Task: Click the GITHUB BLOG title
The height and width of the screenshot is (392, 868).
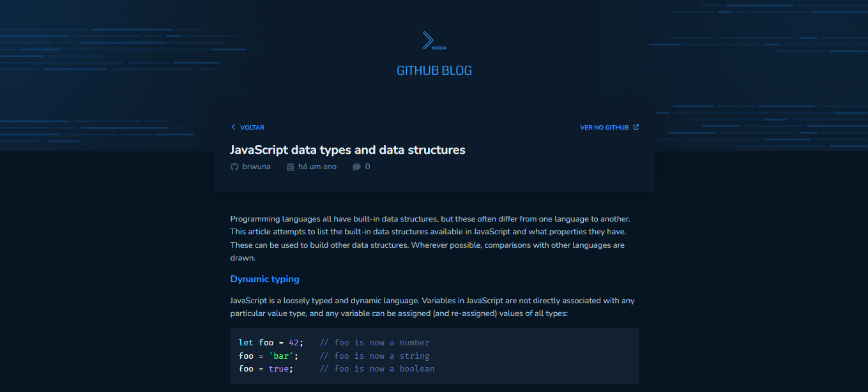Action: (434, 71)
